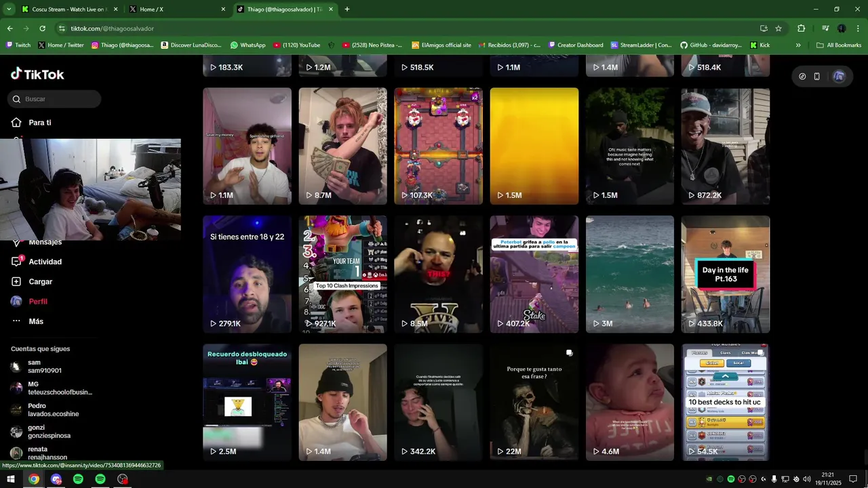Select the Thiago TikTok tab
868x488 pixels.
point(283,9)
